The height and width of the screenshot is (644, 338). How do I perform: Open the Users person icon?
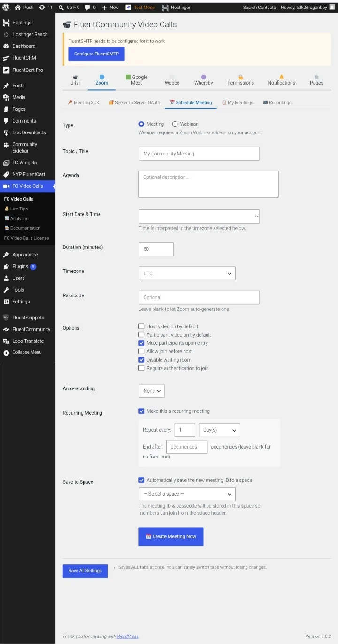6,278
